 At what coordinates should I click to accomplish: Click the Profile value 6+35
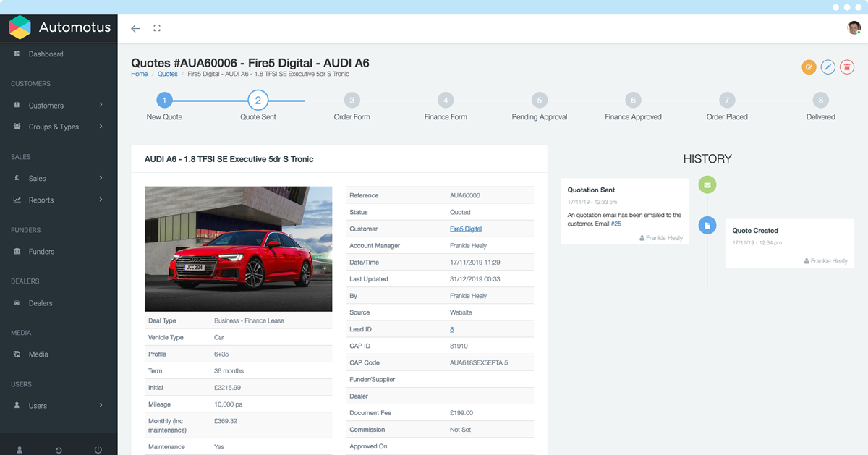[x=221, y=354]
